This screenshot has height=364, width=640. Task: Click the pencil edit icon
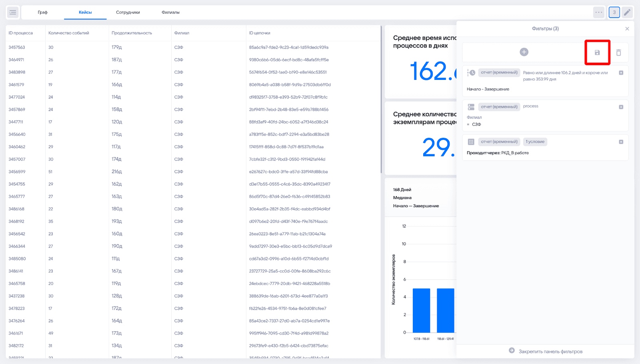[x=627, y=12]
